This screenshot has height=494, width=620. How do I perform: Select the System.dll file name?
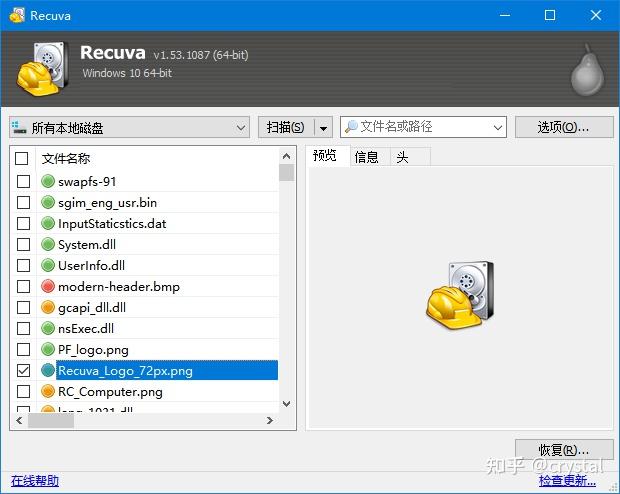(87, 245)
